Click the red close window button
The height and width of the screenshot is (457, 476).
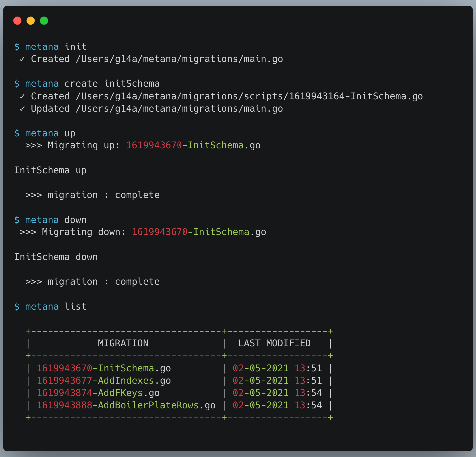[17, 21]
